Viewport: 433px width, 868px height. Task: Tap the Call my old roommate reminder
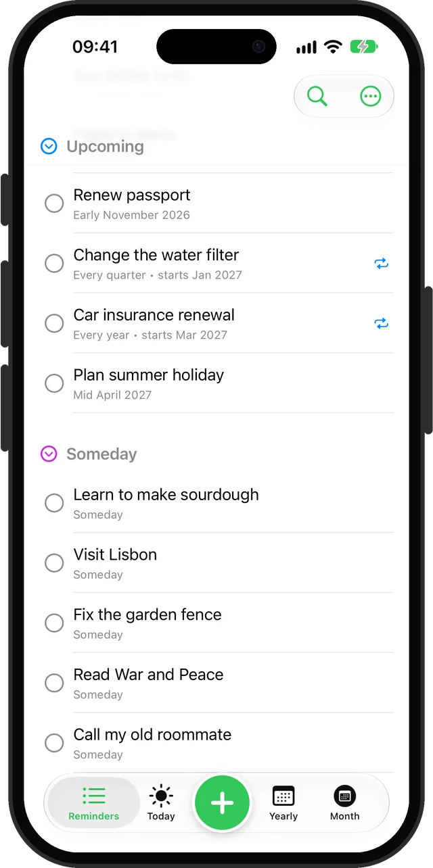click(233, 742)
